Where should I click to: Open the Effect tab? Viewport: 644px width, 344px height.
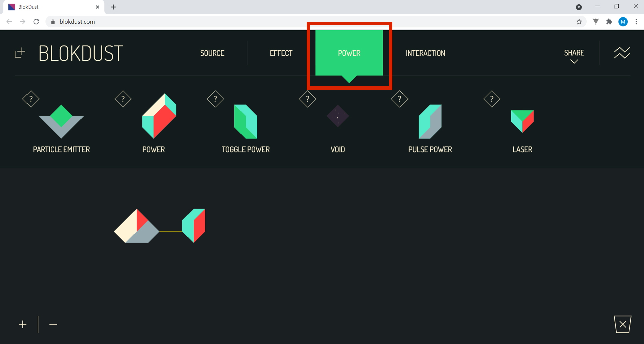281,53
